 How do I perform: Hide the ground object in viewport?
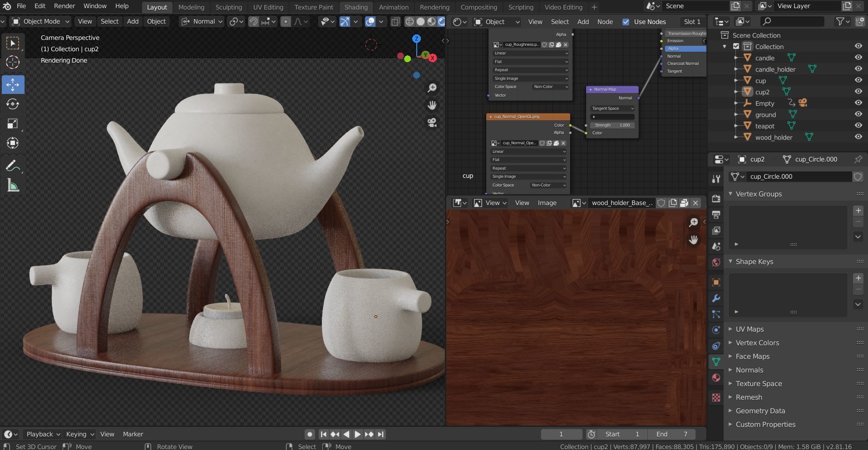858,114
